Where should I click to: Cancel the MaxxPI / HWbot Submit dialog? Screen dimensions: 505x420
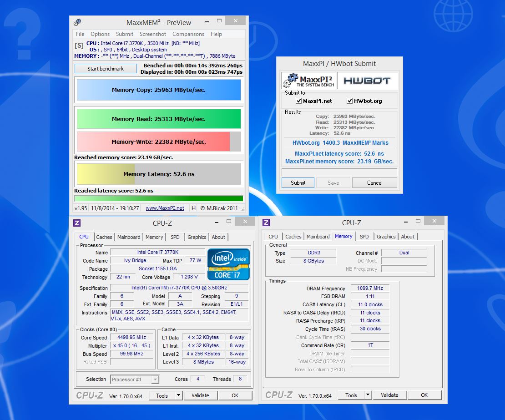[375, 182]
